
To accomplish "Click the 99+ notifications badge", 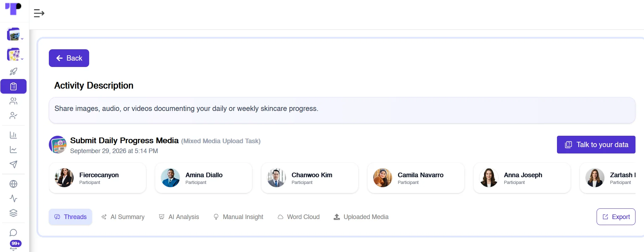I will tap(16, 243).
